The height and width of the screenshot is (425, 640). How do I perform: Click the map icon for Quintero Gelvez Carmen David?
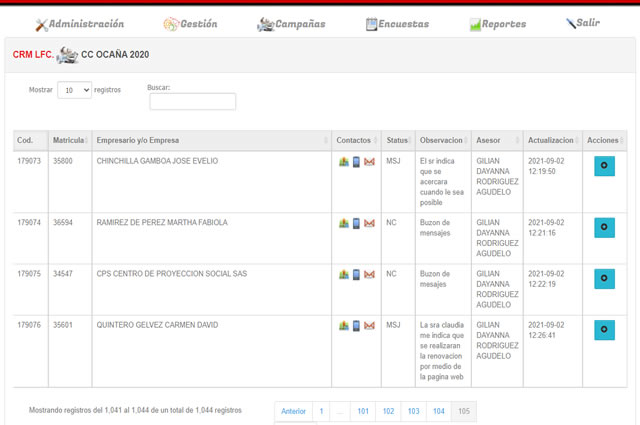pos(344,326)
